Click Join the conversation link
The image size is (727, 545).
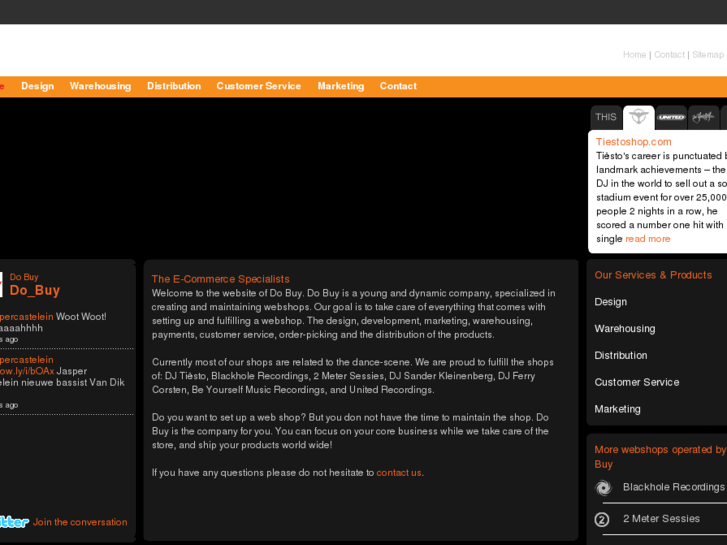tap(80, 522)
